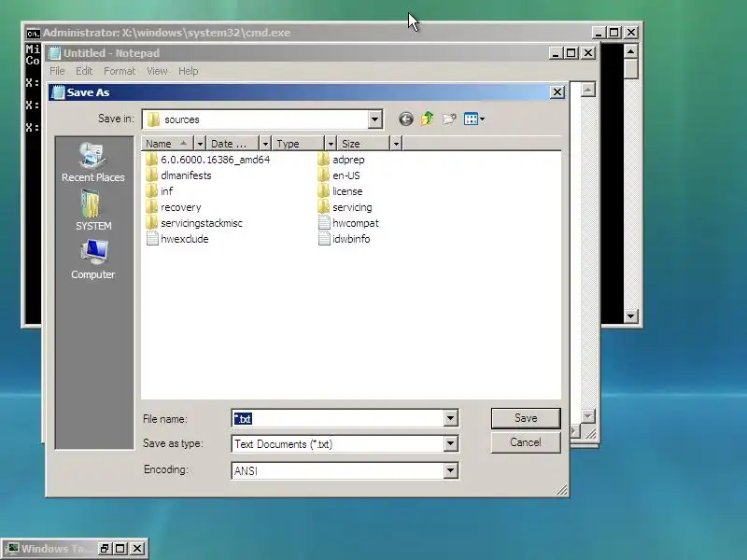Select the license folder icon

click(323, 191)
